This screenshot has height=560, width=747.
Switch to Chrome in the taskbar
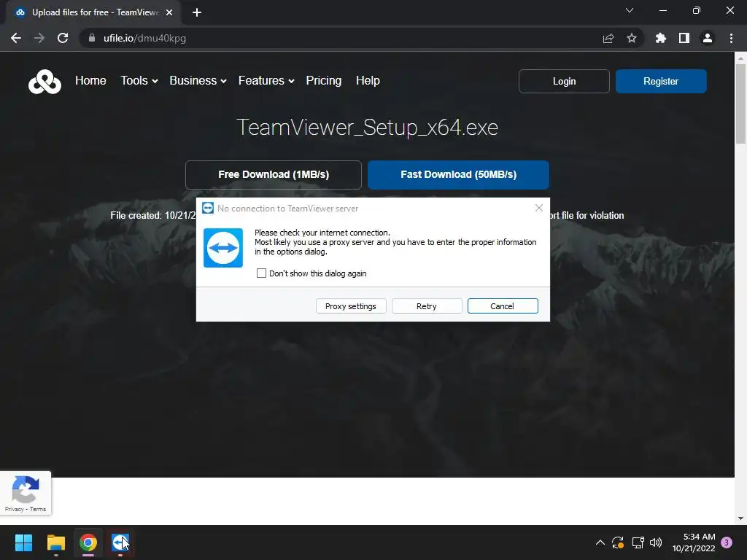click(x=88, y=542)
